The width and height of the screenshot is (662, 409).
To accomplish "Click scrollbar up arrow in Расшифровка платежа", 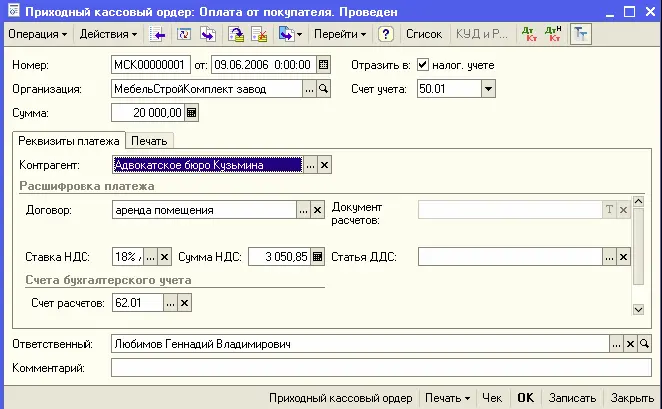I will (638, 201).
